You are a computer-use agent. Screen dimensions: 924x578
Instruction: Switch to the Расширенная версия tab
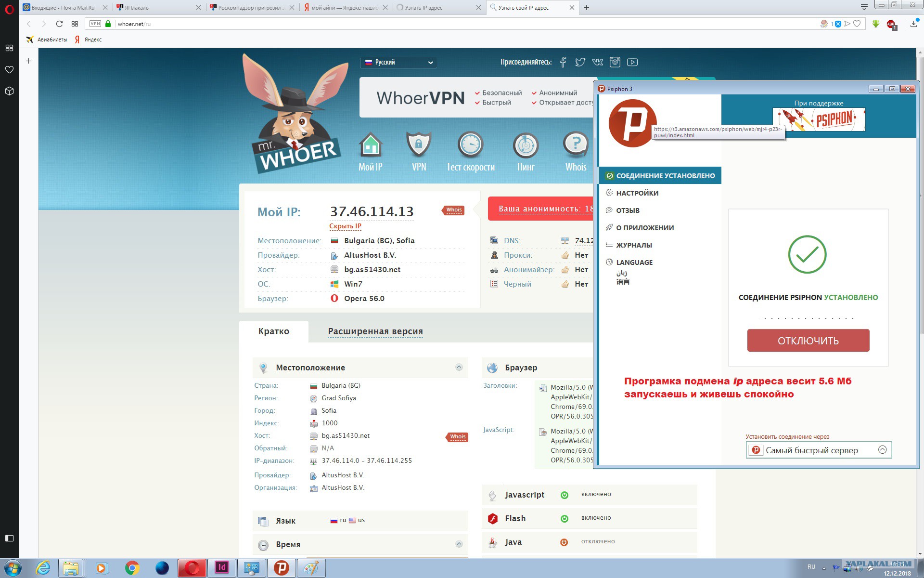(375, 331)
